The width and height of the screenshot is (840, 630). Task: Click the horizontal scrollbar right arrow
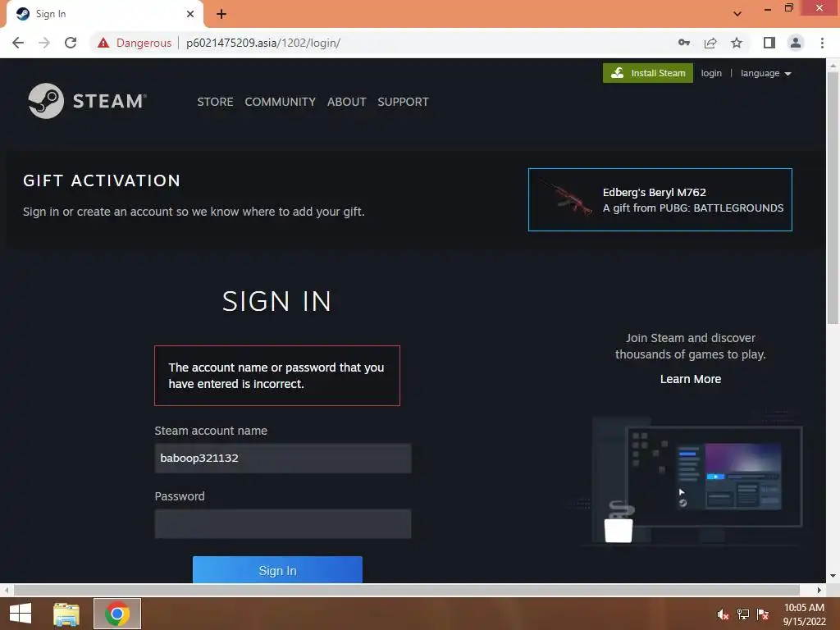pyautogui.click(x=819, y=590)
